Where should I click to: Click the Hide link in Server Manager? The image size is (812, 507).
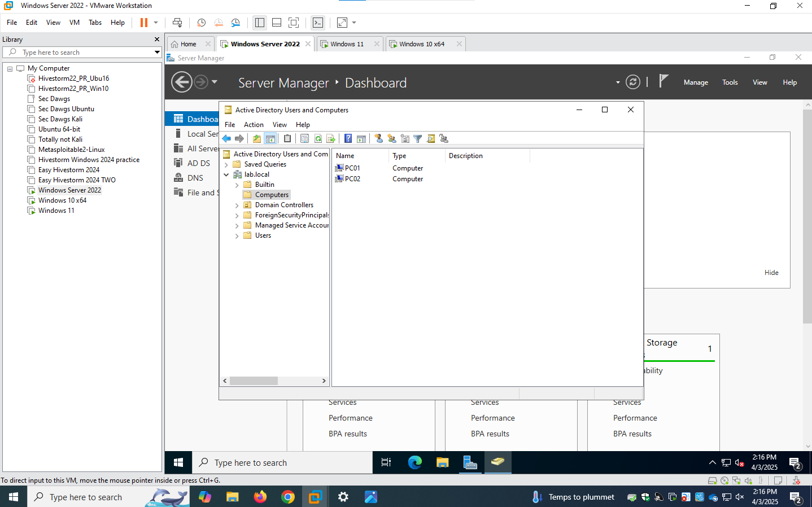771,272
